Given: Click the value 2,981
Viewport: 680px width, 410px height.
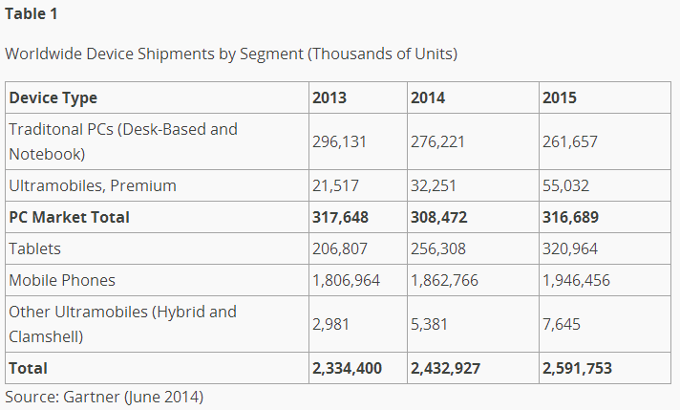Looking at the screenshot, I should (330, 324).
